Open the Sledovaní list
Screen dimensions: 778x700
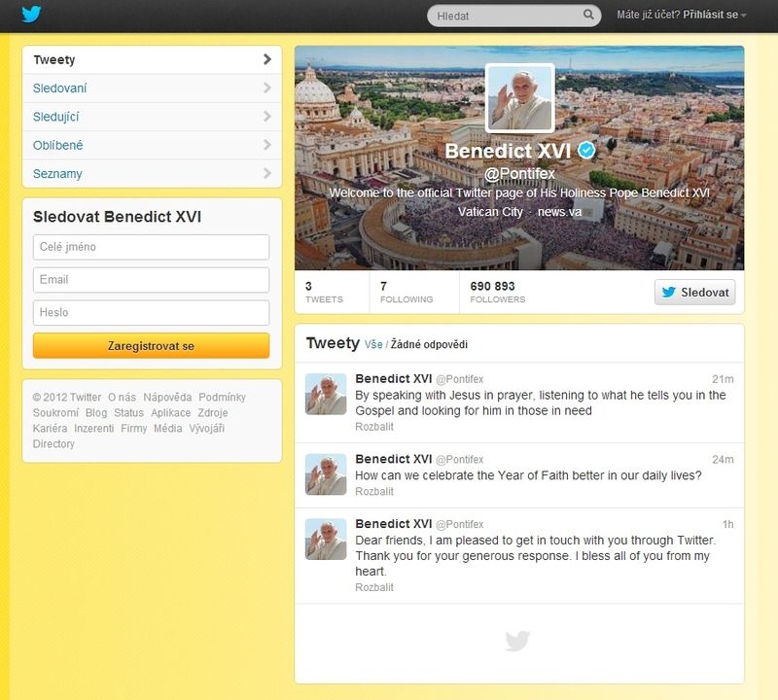click(x=152, y=88)
